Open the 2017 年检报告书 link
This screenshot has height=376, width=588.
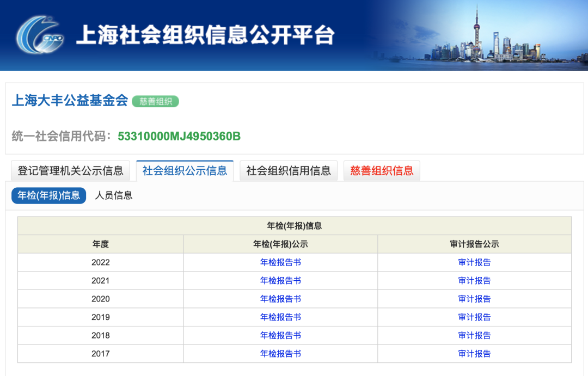pos(280,354)
